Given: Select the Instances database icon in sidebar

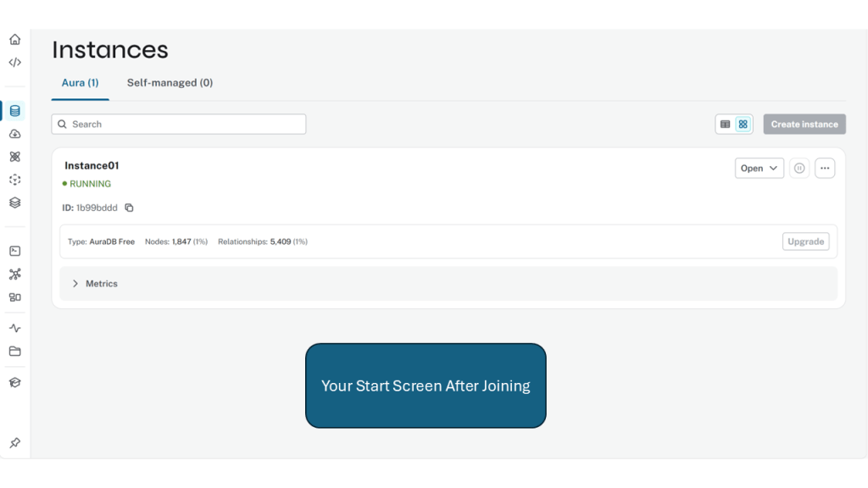Looking at the screenshot, I should click(14, 111).
